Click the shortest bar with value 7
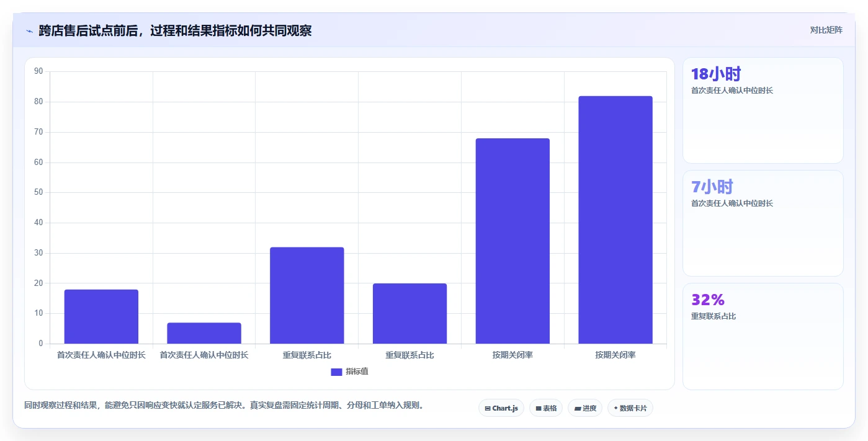Screen dimensions: 868x441 204,333
